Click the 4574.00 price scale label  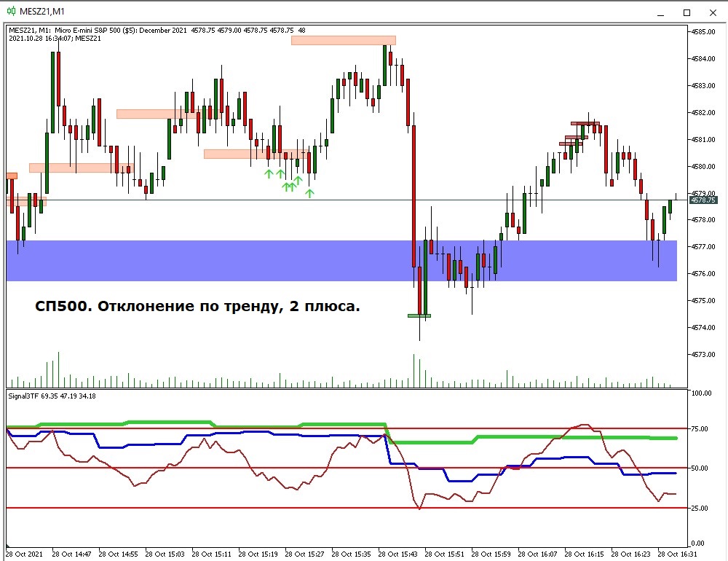703,328
